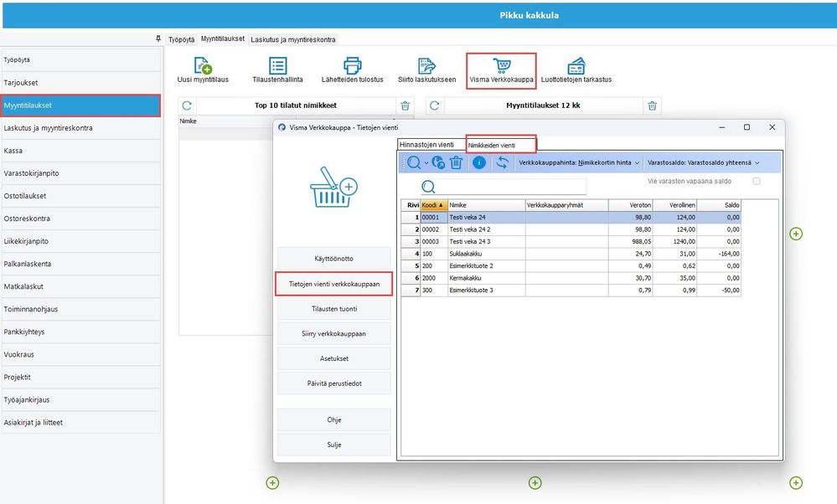Screen dimensions: 837x504
Task: Click the search field above the item table
Action: (x=504, y=187)
